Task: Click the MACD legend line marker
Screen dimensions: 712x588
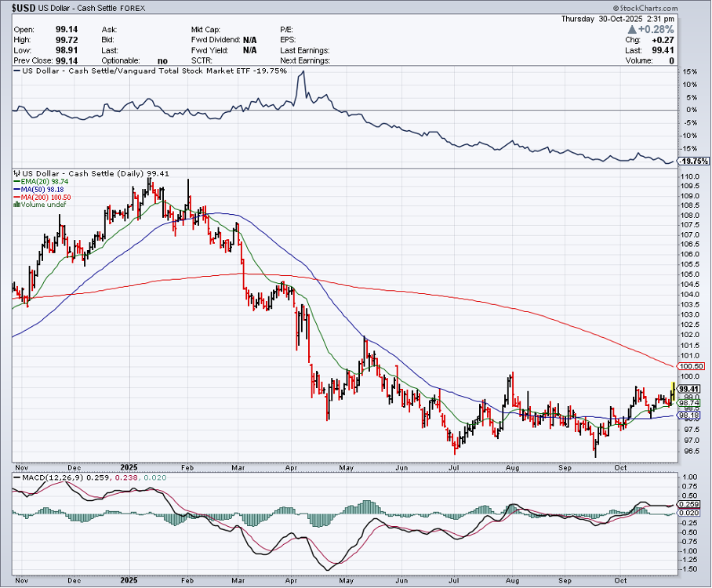Action: [16, 477]
